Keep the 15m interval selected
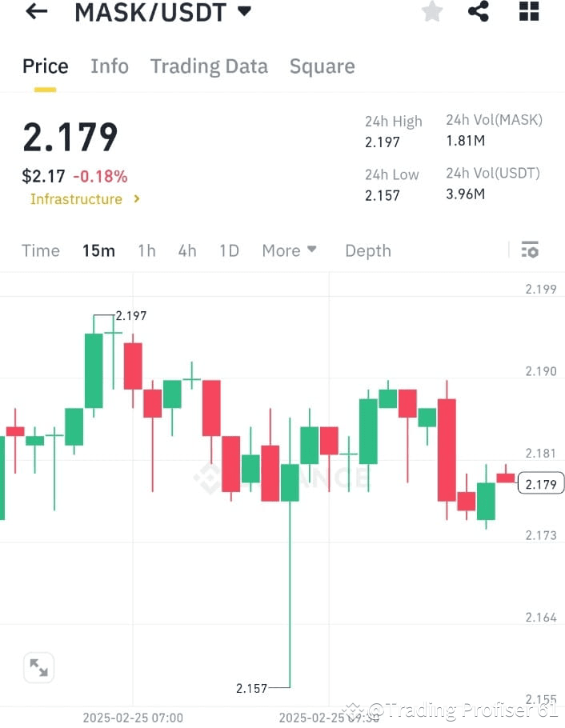 98,250
